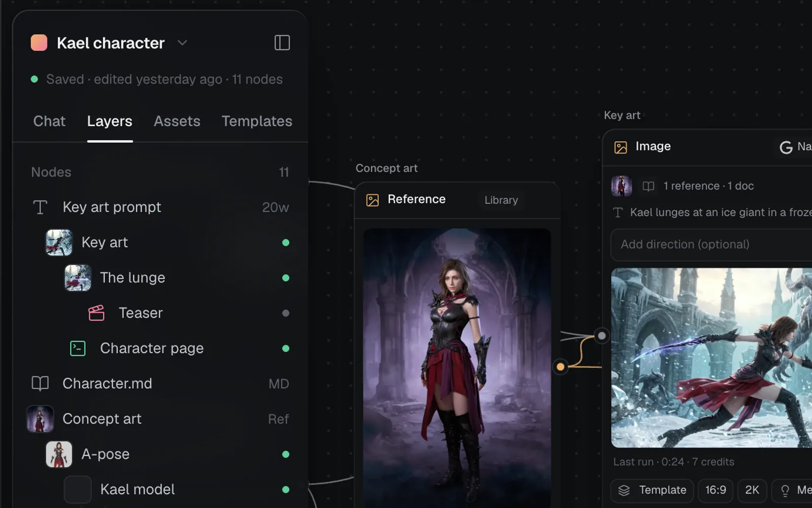Select the Character.md layer name

[107, 384]
